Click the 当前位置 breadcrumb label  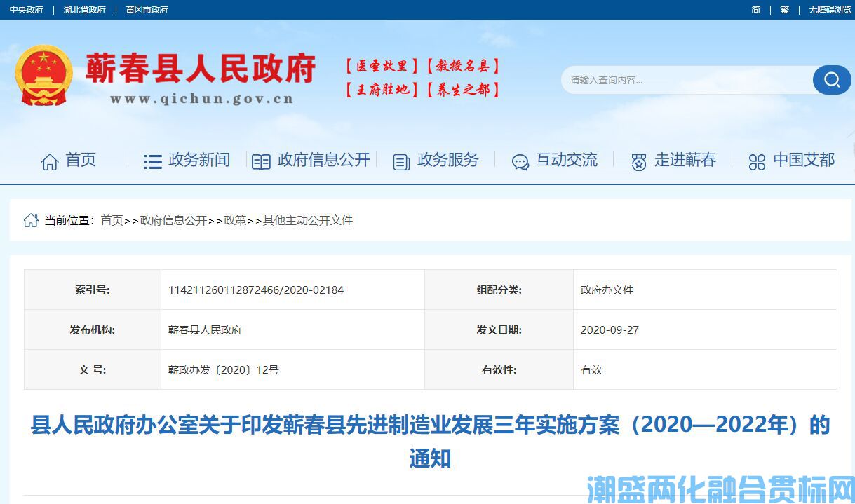coord(69,220)
